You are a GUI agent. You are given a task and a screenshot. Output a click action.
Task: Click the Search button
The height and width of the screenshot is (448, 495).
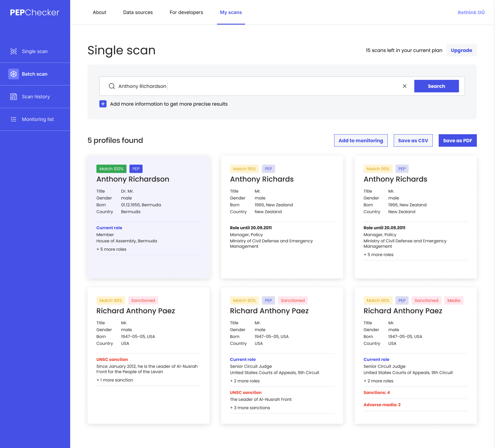pos(436,86)
